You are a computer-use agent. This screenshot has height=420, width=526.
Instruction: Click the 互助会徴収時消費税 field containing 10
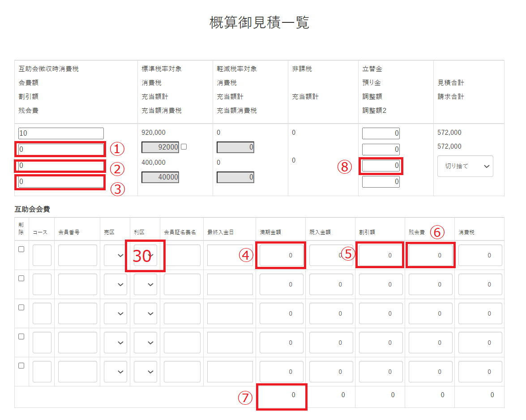(61, 133)
